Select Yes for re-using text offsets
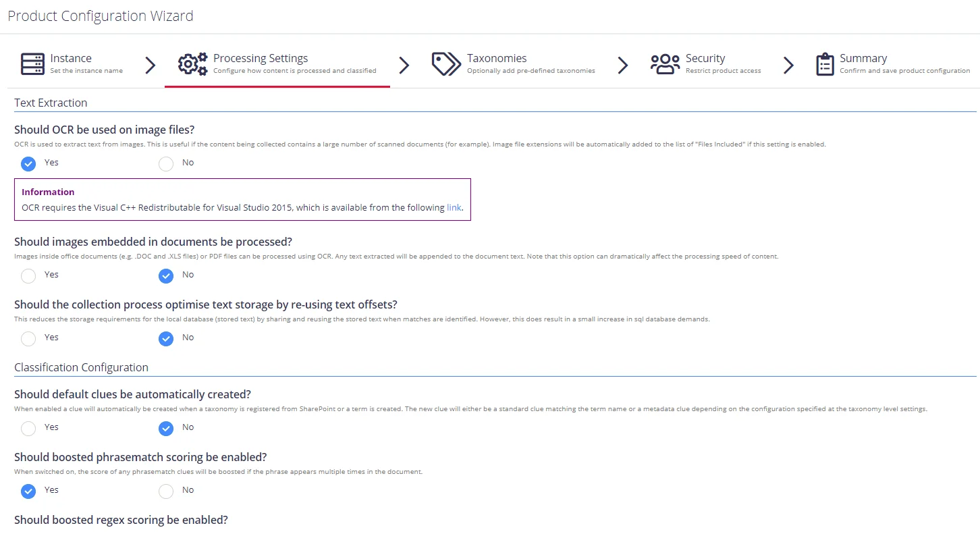Image resolution: width=980 pixels, height=534 pixels. click(28, 338)
